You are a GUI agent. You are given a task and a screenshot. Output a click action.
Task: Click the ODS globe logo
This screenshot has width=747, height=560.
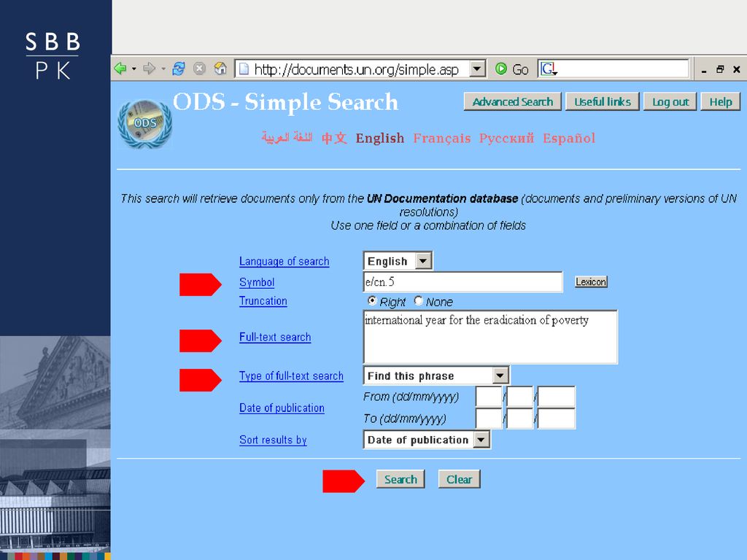tap(145, 123)
